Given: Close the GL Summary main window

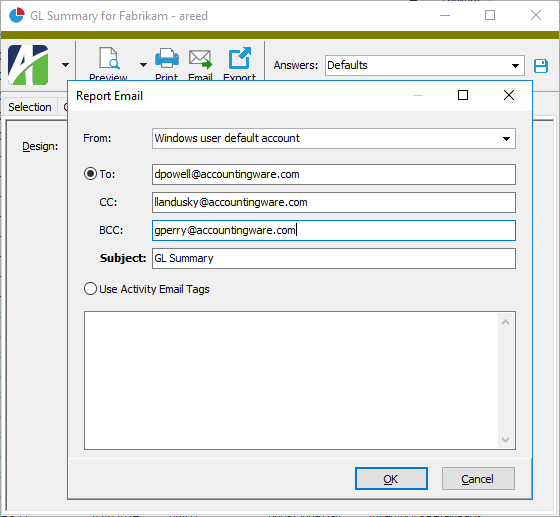Looking at the screenshot, I should [536, 15].
